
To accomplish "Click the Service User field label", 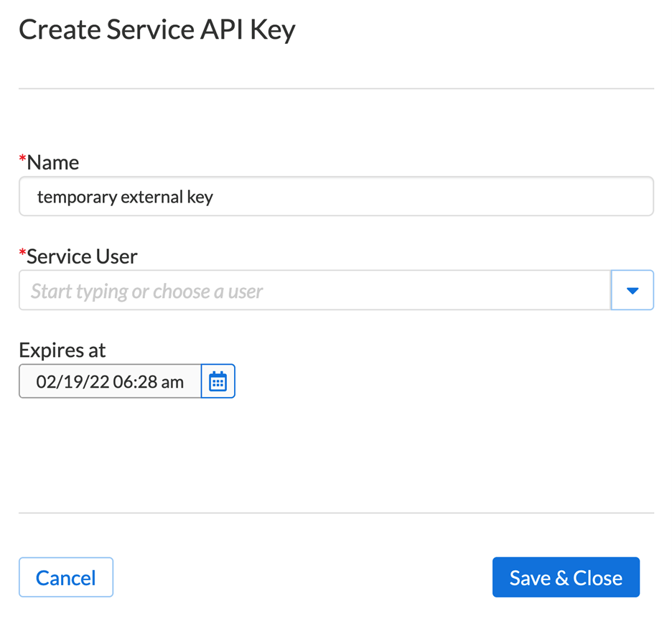I will click(x=82, y=256).
